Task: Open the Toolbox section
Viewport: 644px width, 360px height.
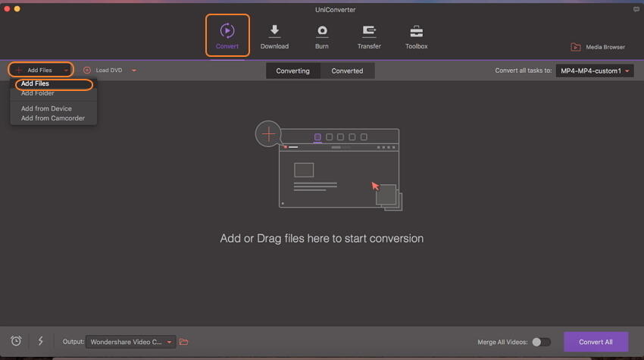Action: coord(416,36)
